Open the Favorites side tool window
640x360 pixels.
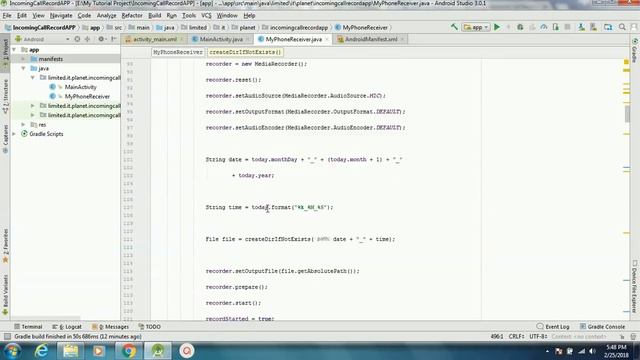(5, 246)
